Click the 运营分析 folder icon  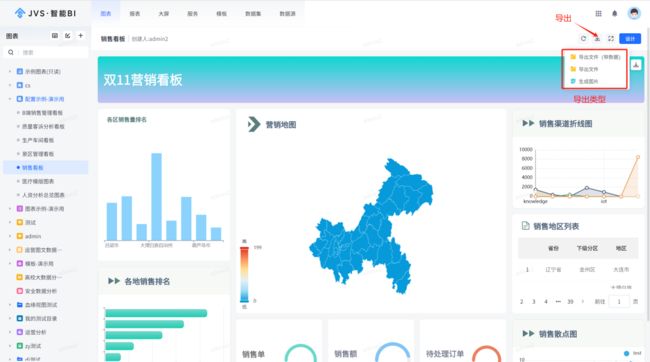coord(19,332)
